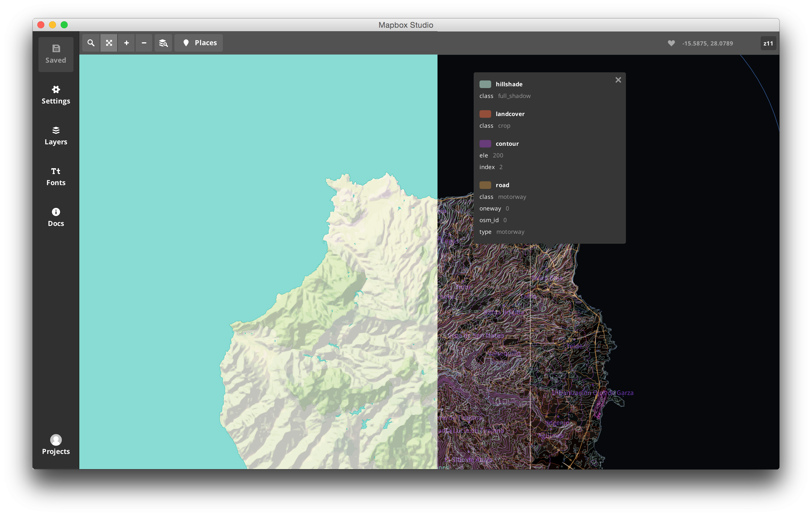Toggle the crosshair feature inspect mode

108,43
